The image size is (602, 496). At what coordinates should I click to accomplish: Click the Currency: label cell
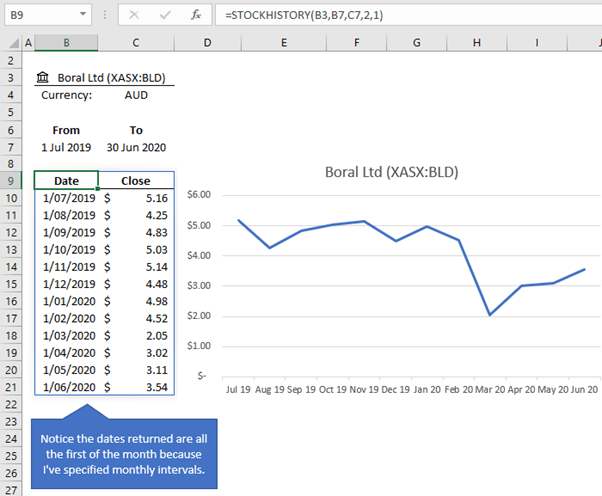coord(66,95)
